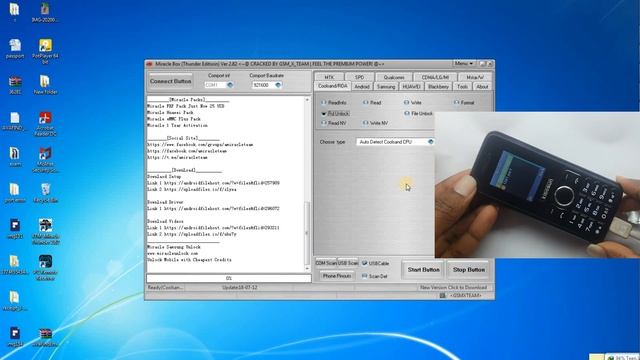This screenshot has height=360, width=640.
Task: Click the log scrollbar up arrow
Action: [x=307, y=100]
